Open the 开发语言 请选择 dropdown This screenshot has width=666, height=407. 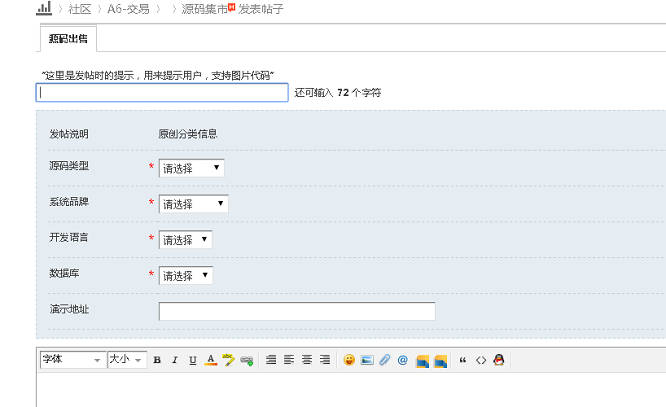tap(186, 240)
